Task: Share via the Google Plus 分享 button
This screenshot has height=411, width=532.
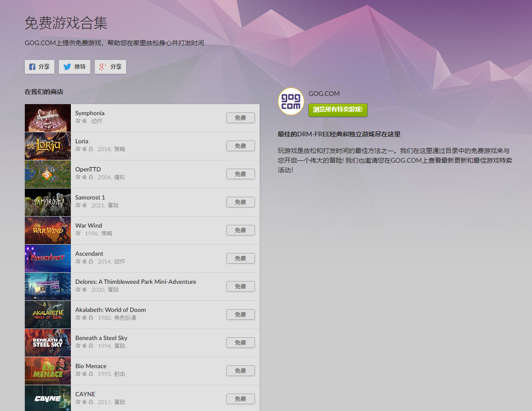Action: click(110, 67)
